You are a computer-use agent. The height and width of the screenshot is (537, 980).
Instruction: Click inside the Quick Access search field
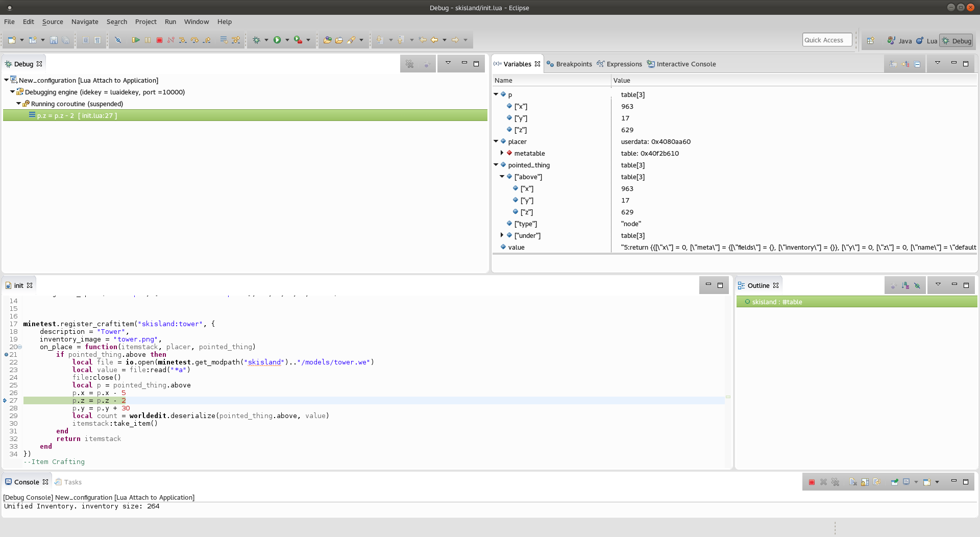click(x=826, y=39)
